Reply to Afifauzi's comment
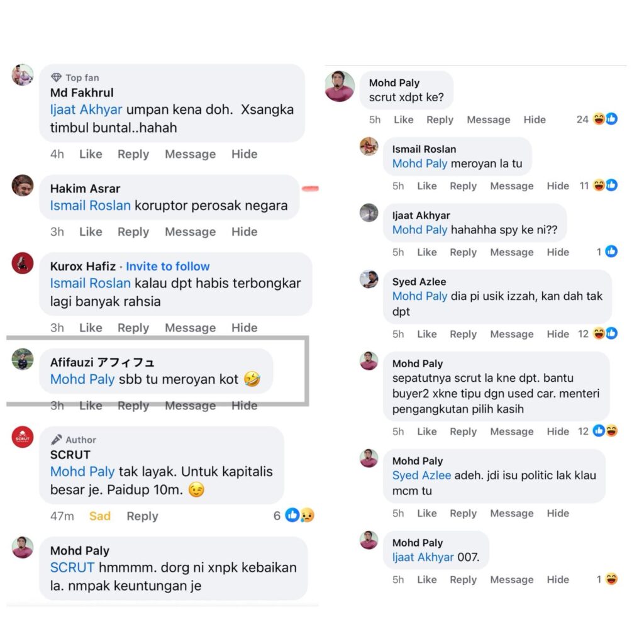 click(133, 406)
